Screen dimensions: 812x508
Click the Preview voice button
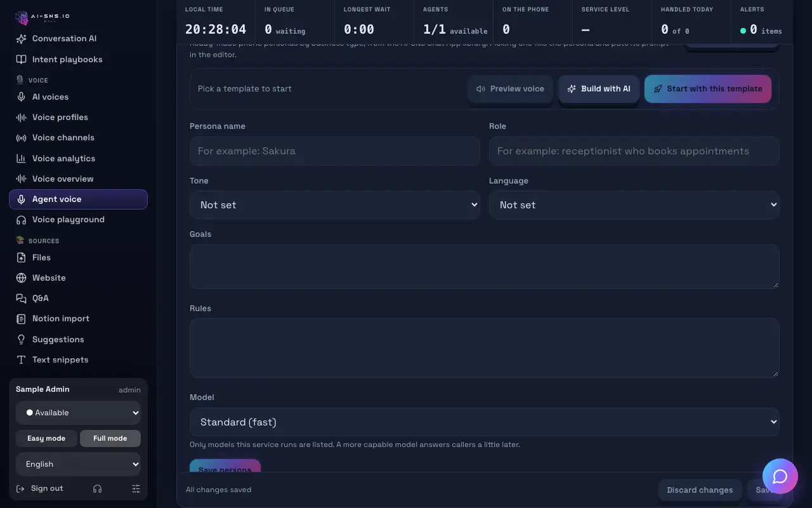510,89
